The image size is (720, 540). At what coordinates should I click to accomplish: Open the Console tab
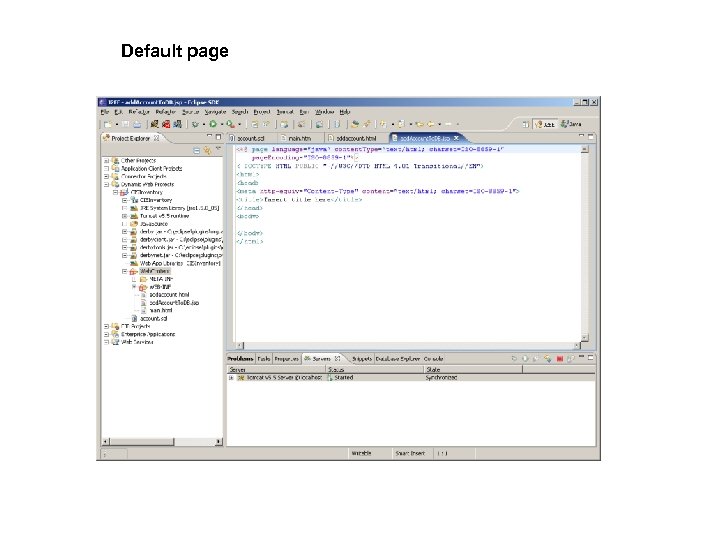tap(433, 359)
